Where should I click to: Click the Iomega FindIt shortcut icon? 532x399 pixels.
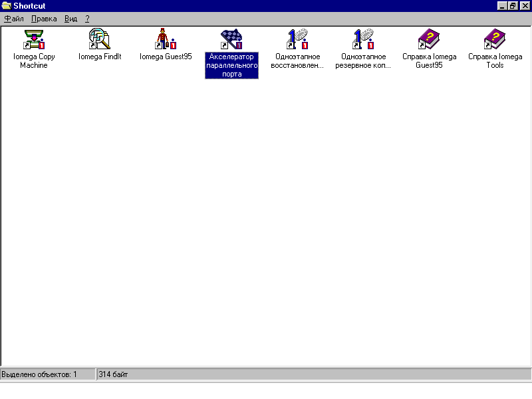[99, 39]
